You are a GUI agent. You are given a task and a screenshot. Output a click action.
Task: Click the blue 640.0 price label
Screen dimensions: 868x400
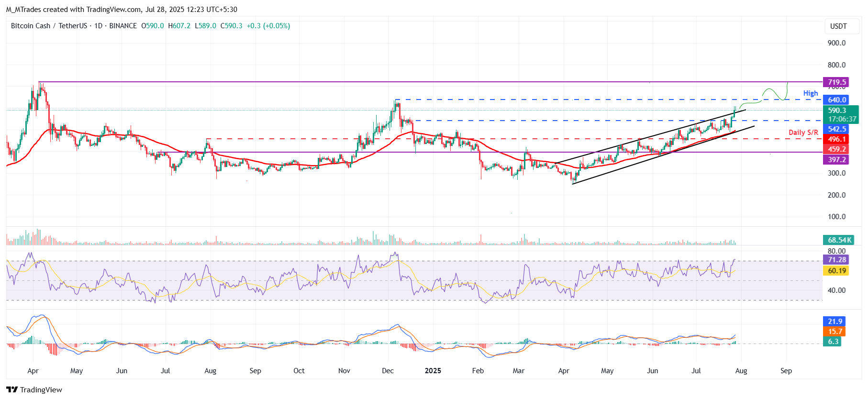[x=836, y=100]
